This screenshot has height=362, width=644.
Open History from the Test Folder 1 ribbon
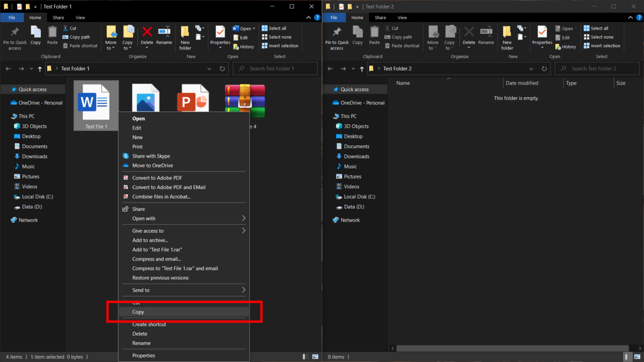coord(243,47)
